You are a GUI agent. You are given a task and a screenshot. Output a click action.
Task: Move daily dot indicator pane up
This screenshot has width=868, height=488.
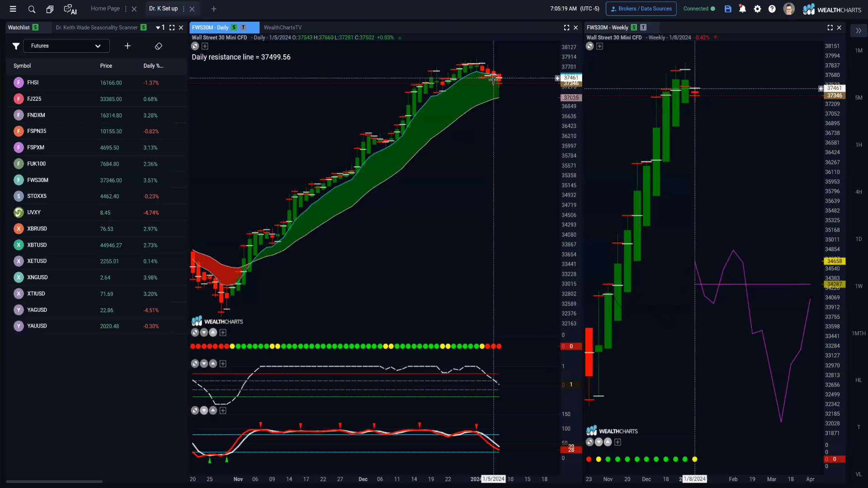[x=213, y=333]
